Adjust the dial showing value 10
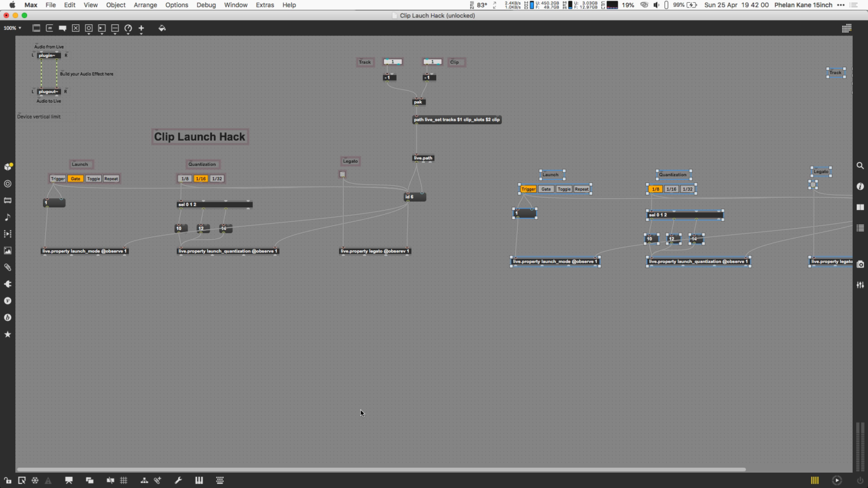868x488 pixels. 181,228
